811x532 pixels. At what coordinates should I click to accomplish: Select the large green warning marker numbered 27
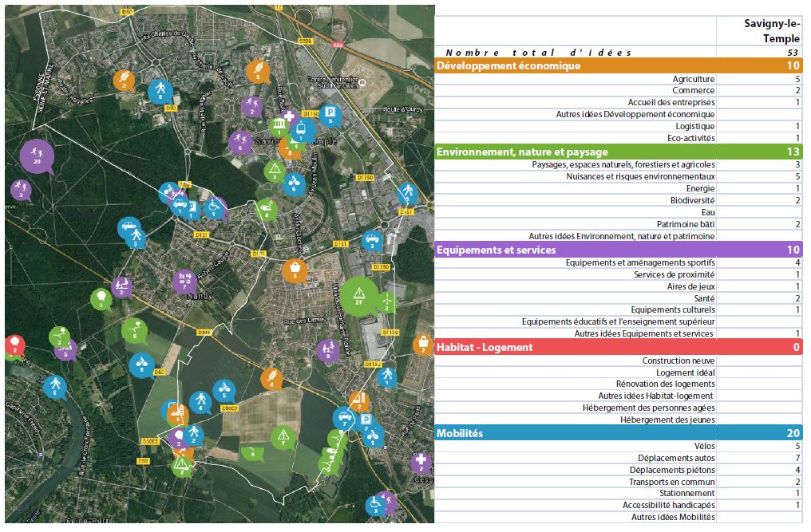click(359, 295)
